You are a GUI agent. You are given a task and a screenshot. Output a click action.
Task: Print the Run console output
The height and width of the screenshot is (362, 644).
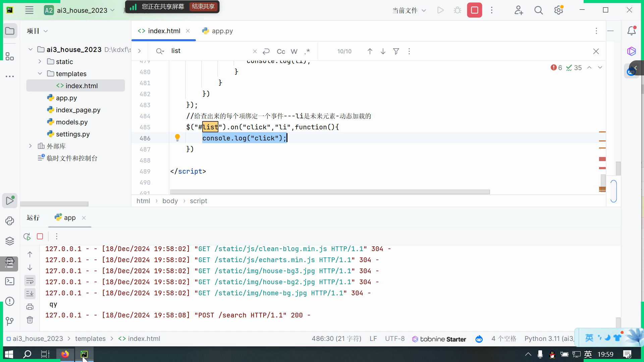click(30, 307)
